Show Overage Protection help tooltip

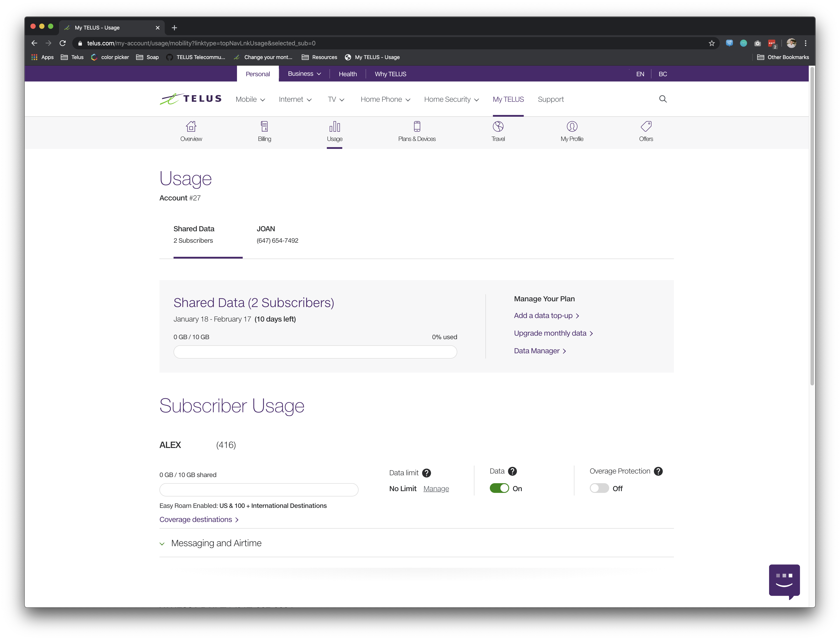click(x=658, y=471)
